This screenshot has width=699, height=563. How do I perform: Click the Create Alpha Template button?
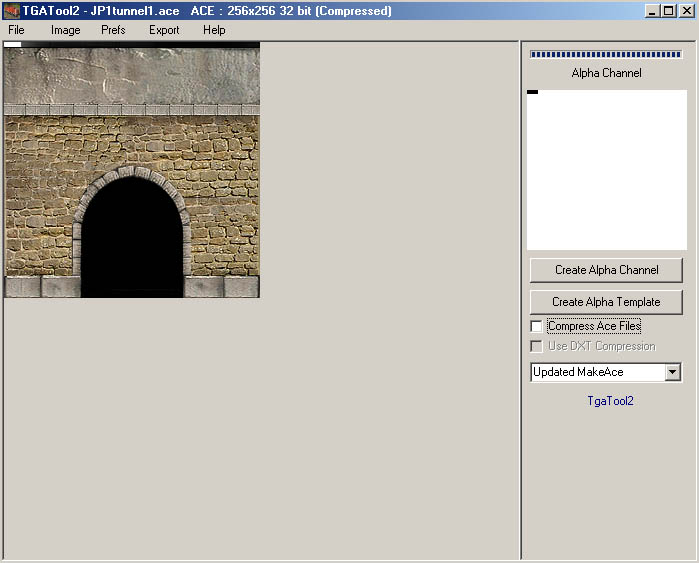coord(606,302)
